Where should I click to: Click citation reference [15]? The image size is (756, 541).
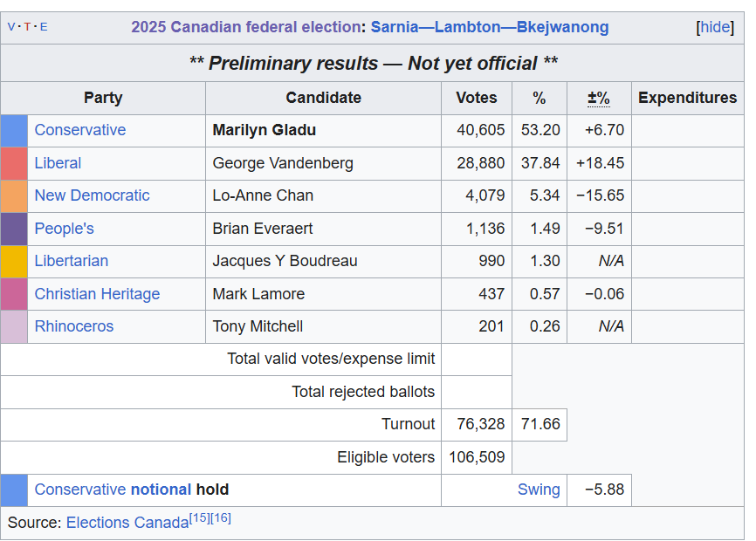(200, 518)
